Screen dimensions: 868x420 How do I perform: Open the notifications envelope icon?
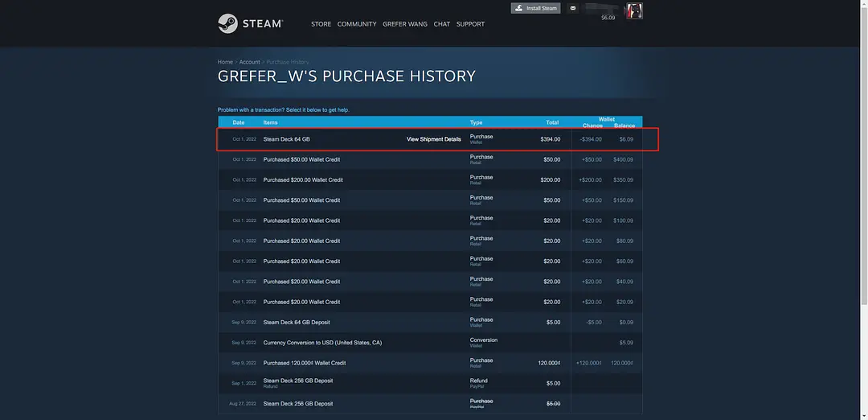coord(573,8)
